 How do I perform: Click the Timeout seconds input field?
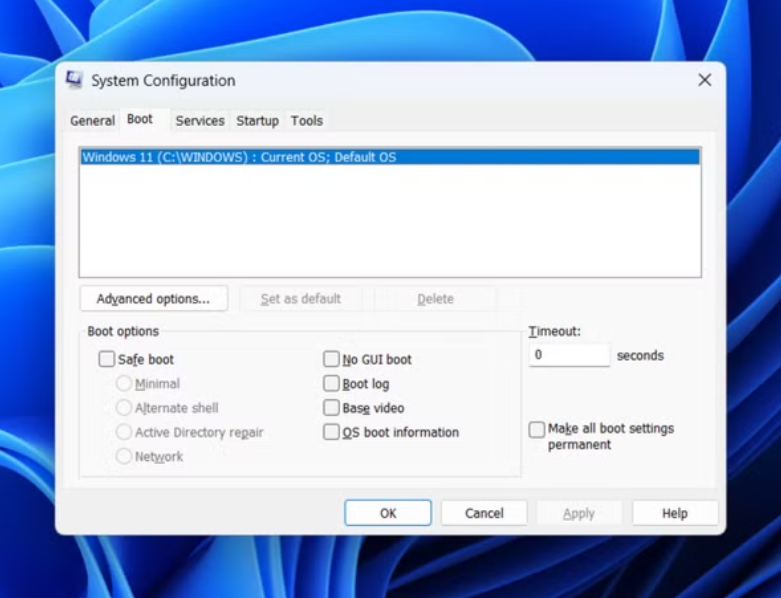coord(569,355)
